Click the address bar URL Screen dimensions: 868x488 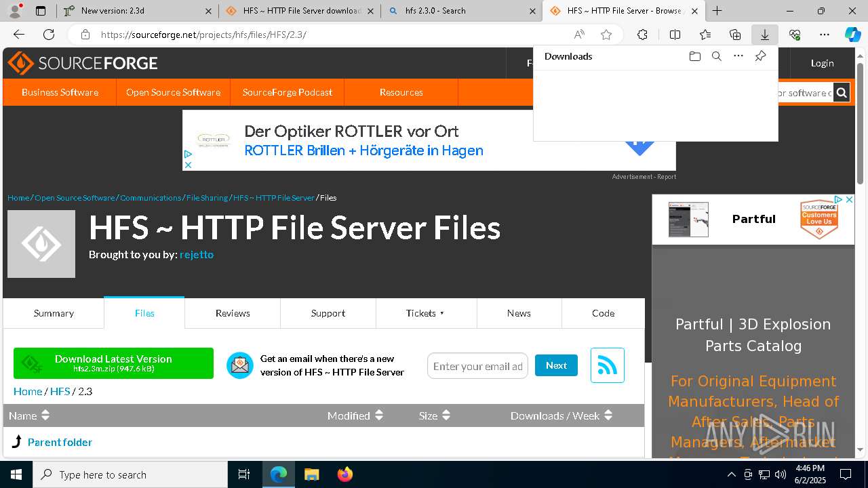coord(203,35)
